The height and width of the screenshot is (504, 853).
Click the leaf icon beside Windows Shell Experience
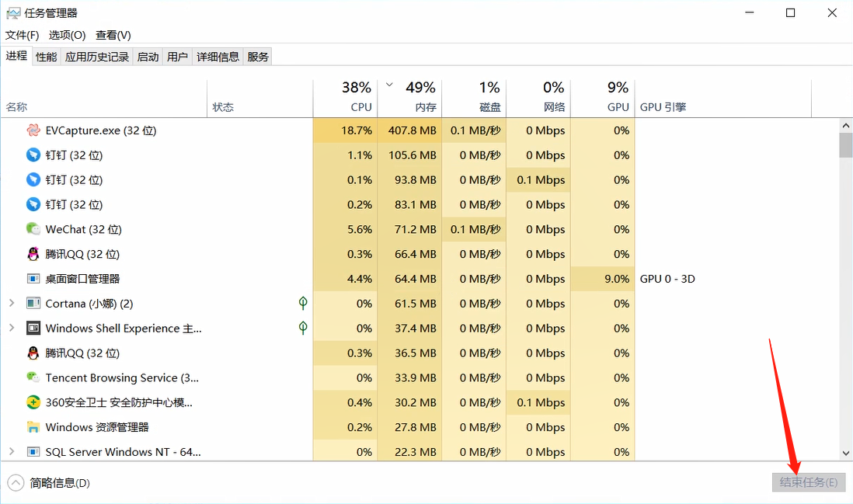click(302, 328)
